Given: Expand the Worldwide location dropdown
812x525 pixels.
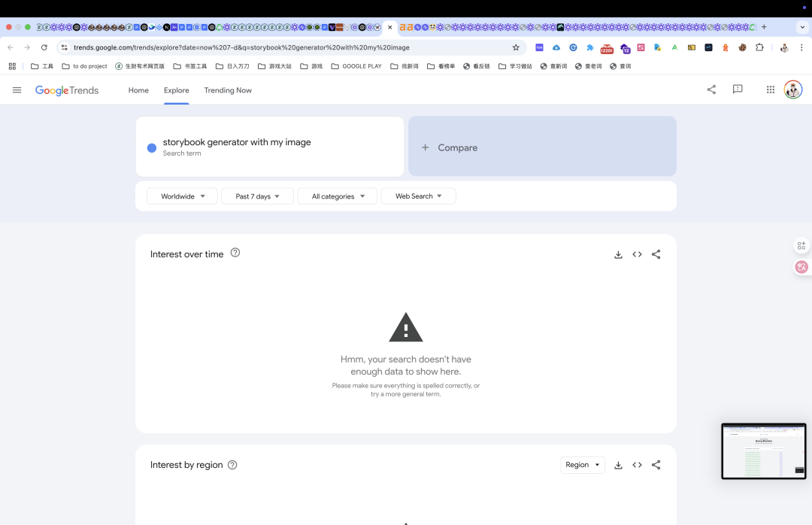Looking at the screenshot, I should point(182,196).
